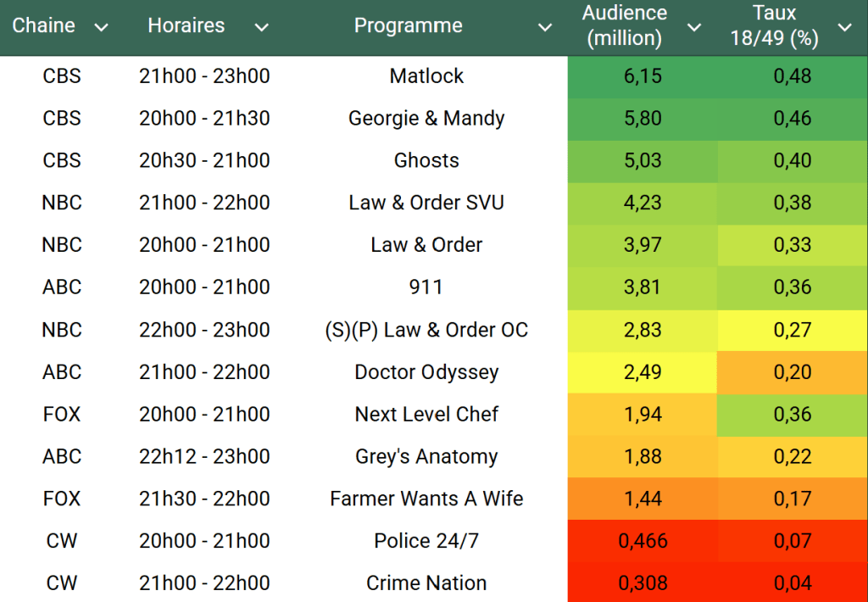Open the Chaine column filter dropdown

tap(102, 28)
